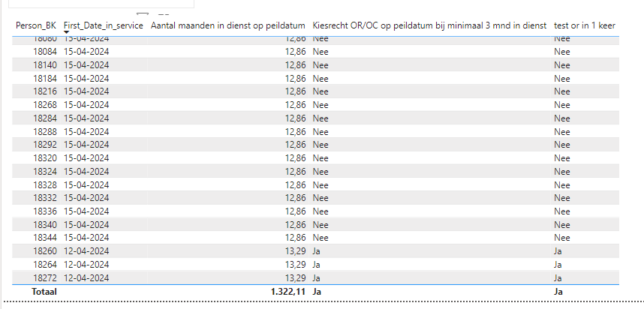Select Person_BK cell 18324
Screen dimensions: 644x309
(x=45, y=171)
